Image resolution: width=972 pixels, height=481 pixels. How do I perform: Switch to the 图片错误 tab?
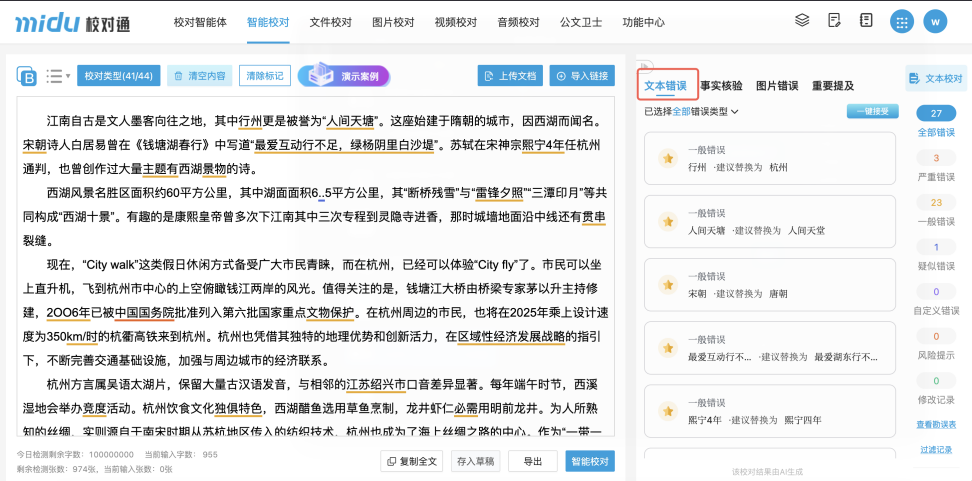coord(777,86)
